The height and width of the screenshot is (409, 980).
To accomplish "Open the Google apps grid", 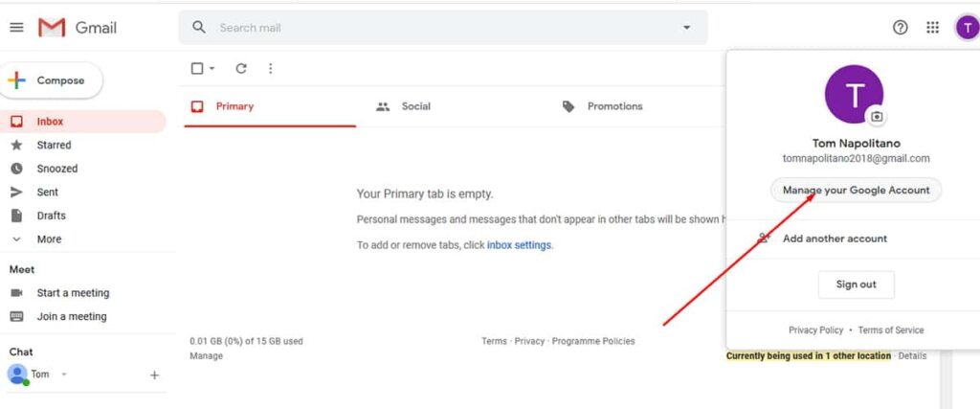I will [x=932, y=28].
